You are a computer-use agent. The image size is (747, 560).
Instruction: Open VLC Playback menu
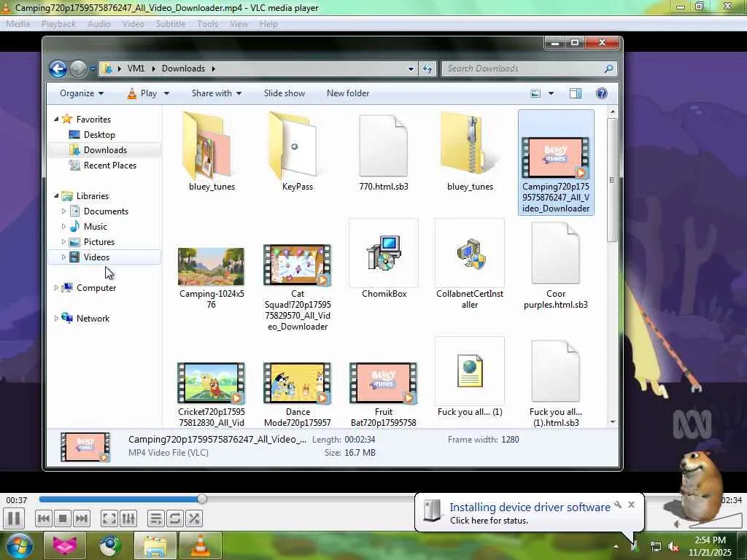[x=58, y=24]
